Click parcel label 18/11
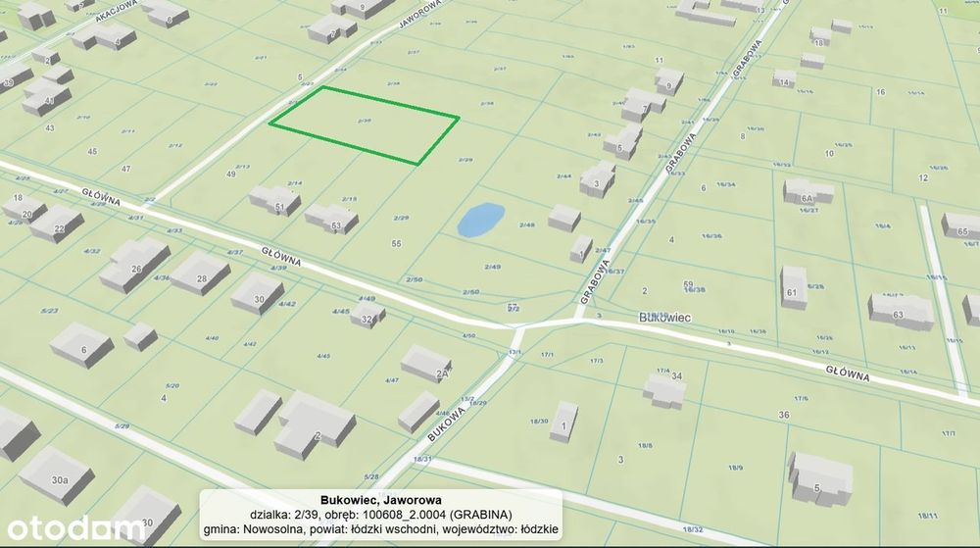The image size is (980, 548). coord(928,516)
